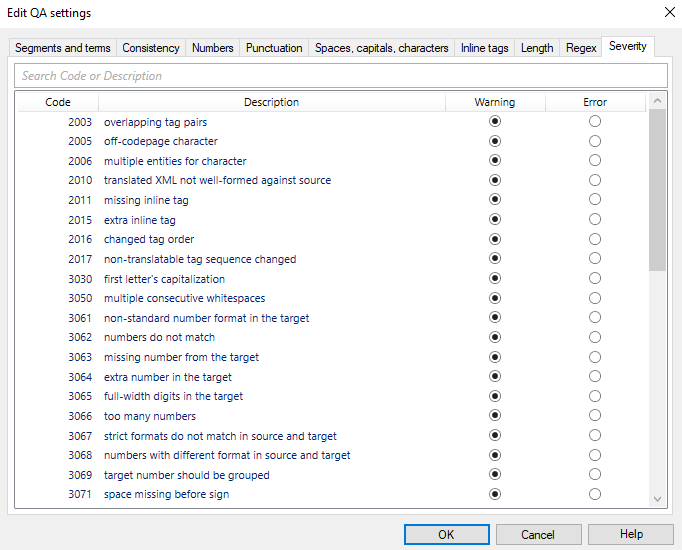Screen dimensions: 682x550
Task: Choose Error for 2016 changed tag order
Action: click(x=595, y=239)
